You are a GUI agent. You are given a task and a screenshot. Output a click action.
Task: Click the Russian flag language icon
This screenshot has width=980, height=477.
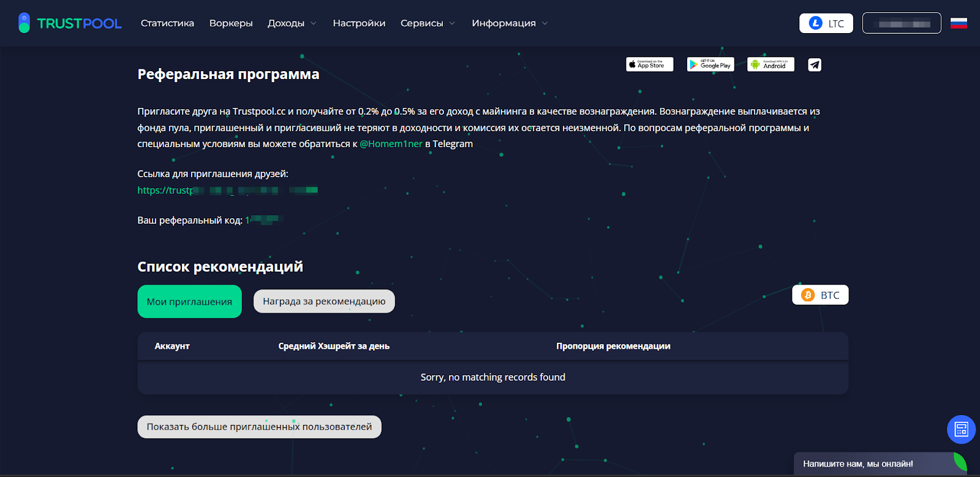pyautogui.click(x=959, y=23)
